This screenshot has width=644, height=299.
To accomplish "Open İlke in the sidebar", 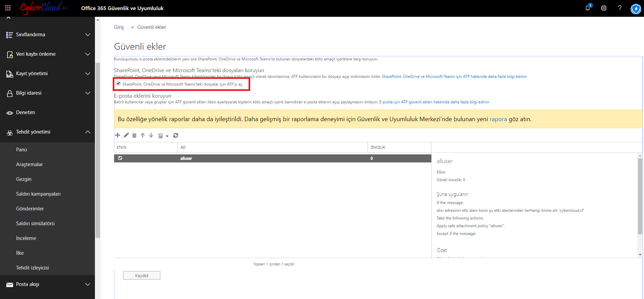I will coord(20,253).
